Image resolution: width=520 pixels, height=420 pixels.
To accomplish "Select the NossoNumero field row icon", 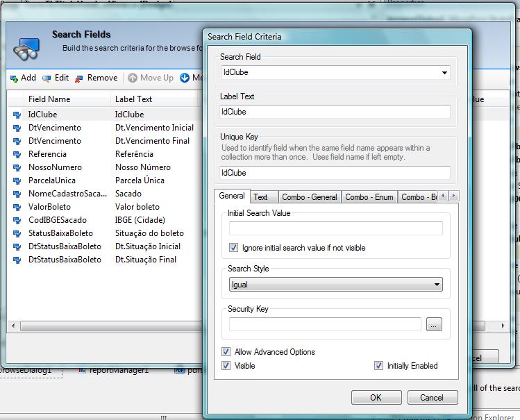I will (x=17, y=167).
